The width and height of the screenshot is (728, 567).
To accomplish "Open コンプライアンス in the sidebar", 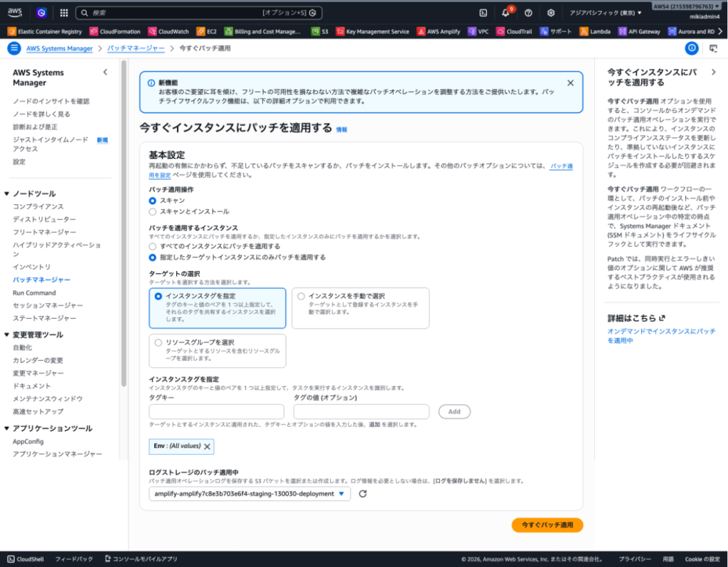I will pyautogui.click(x=38, y=206).
